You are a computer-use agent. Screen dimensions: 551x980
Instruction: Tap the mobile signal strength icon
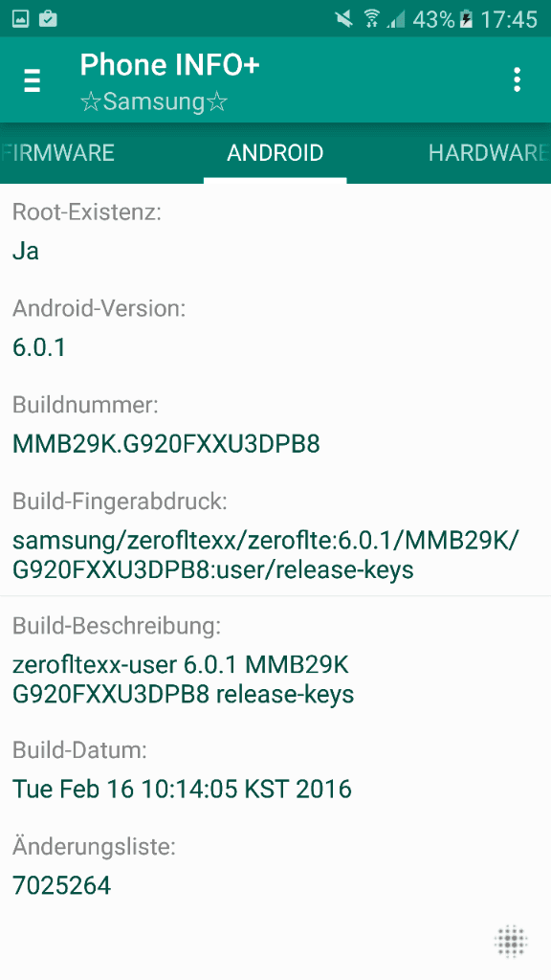pos(395,19)
